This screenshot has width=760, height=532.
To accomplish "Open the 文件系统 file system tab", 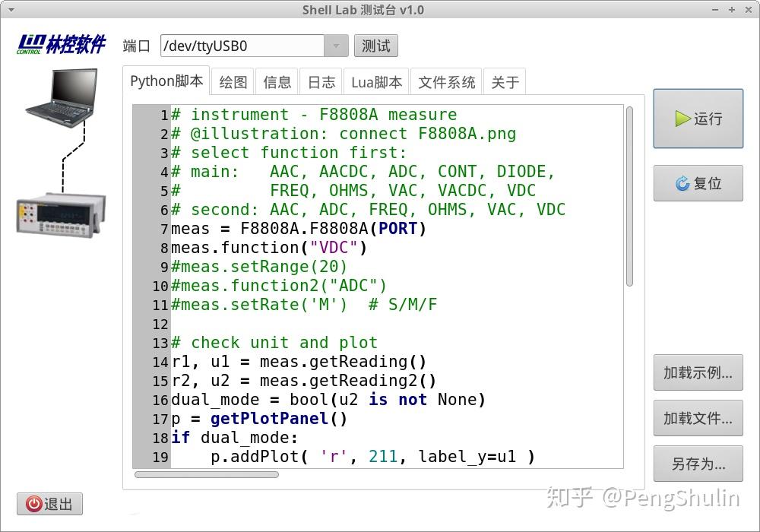I will (446, 82).
